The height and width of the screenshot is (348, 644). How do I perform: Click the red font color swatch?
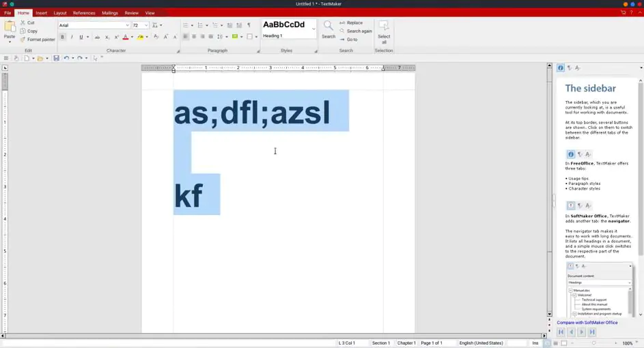point(126,37)
